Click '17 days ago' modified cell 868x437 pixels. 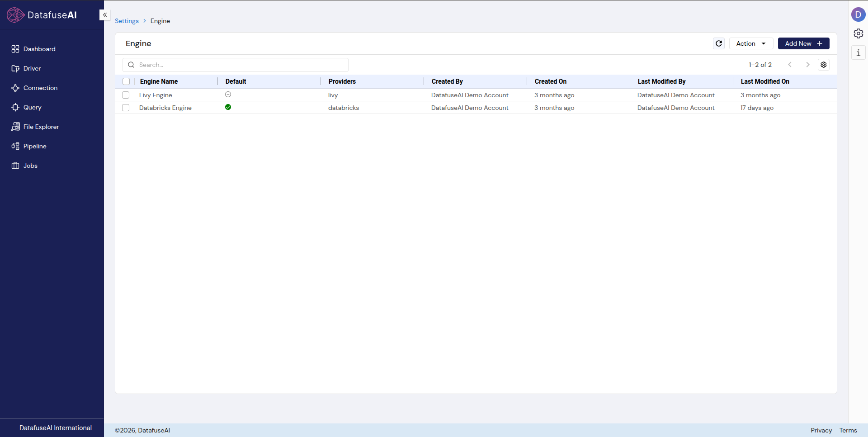[x=757, y=108]
